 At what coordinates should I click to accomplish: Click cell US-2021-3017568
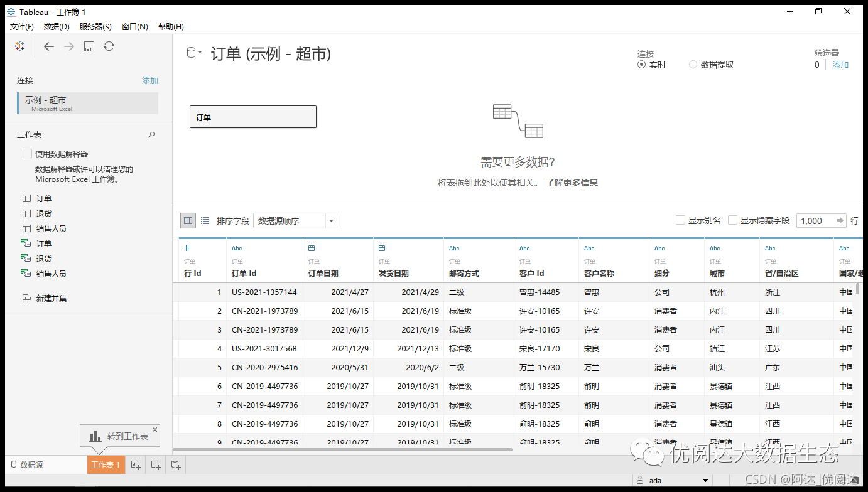pos(264,348)
